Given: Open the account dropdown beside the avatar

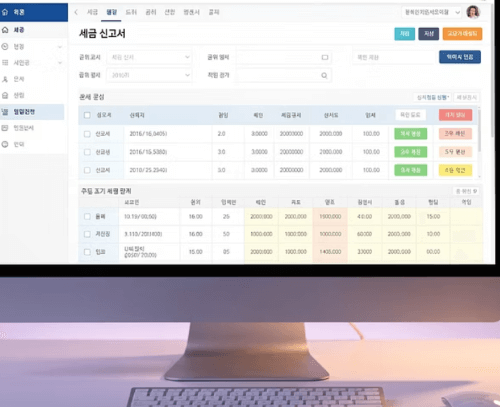Looking at the screenshot, I should (432, 12).
